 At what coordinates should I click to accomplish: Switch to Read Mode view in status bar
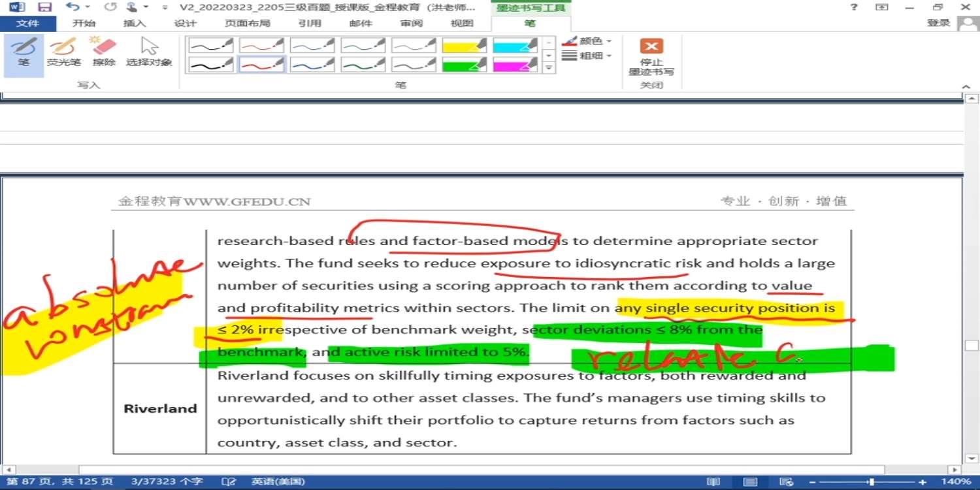713,482
